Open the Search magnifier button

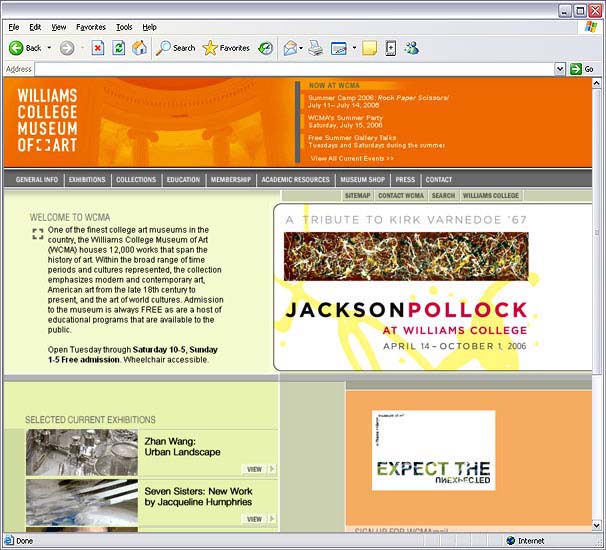pos(175,48)
